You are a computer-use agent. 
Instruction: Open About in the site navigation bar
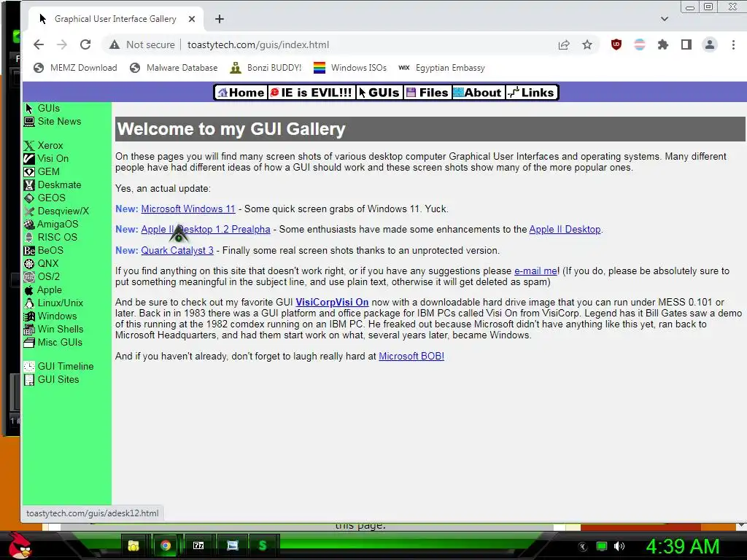(478, 93)
